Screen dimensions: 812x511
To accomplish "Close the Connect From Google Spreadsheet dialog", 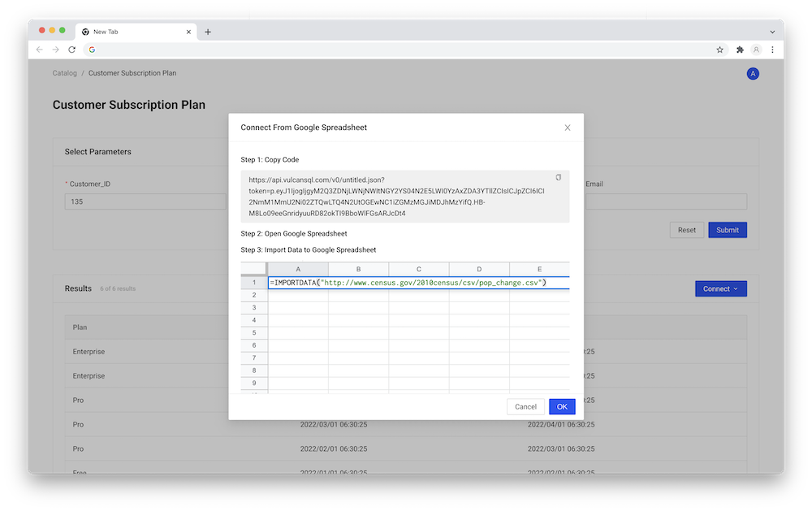I will (568, 128).
